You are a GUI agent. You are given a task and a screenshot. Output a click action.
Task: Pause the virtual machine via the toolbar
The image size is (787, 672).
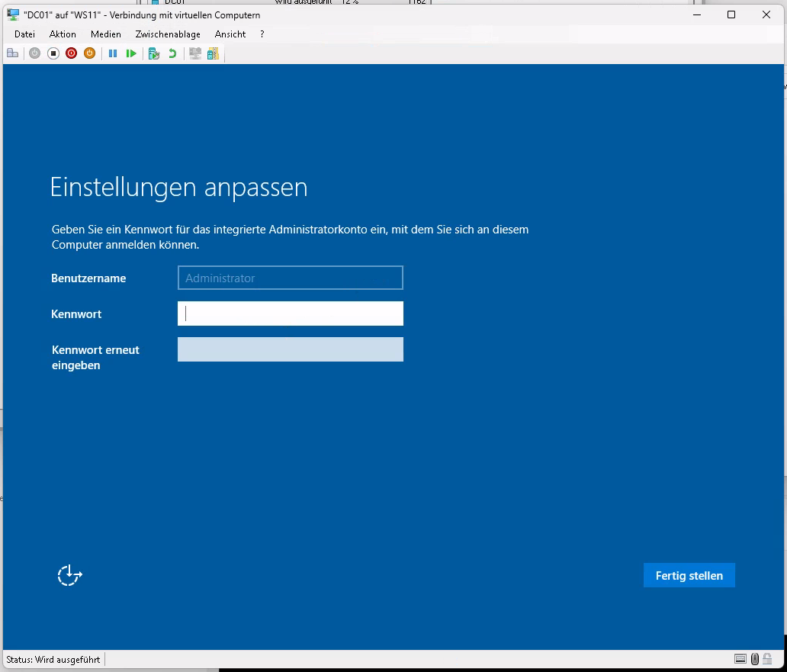tap(111, 53)
